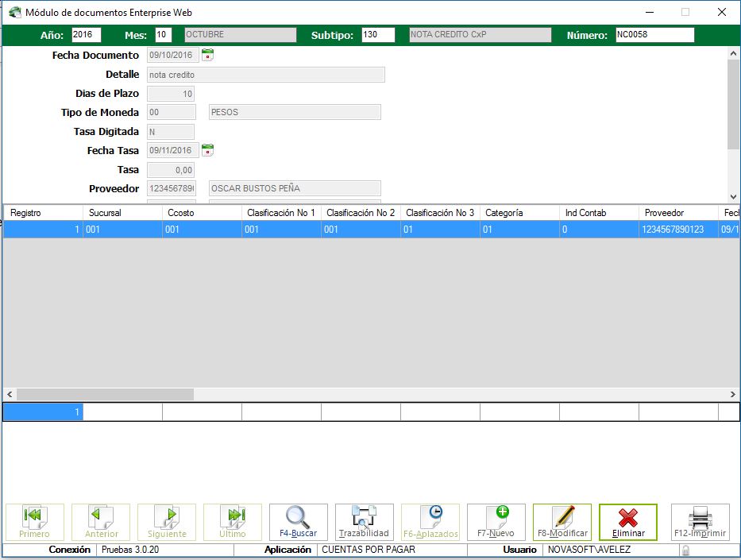Screen dimensions: 741x560
Task: Jump to the Ultimo record
Action: [233, 522]
